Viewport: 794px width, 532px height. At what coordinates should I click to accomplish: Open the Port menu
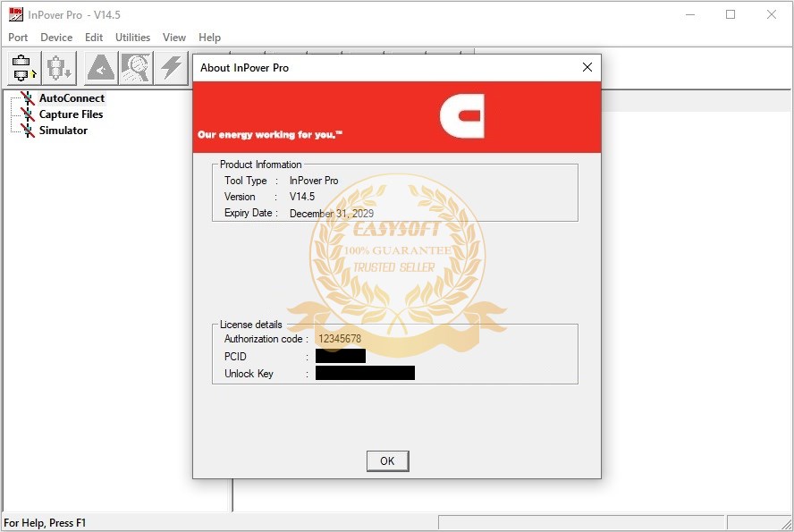point(18,38)
